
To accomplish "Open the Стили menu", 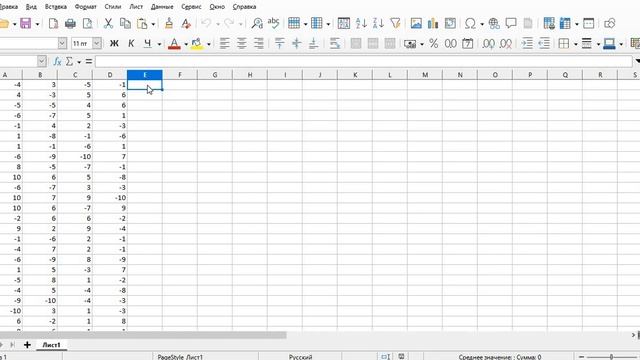I will point(113,7).
